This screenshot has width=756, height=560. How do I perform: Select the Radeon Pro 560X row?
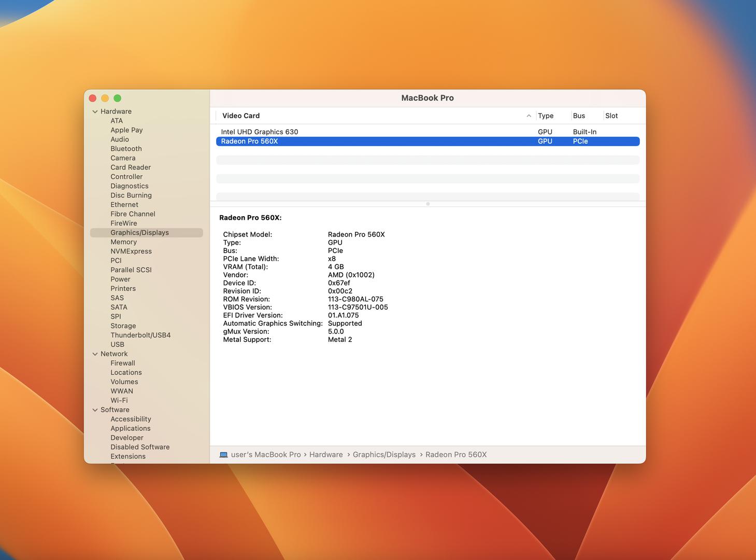(427, 142)
